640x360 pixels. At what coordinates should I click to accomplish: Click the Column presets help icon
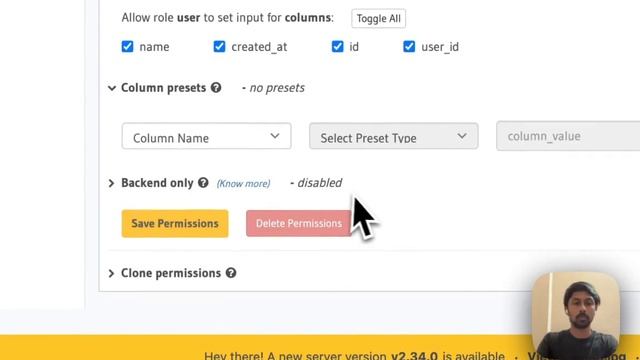[x=216, y=87]
